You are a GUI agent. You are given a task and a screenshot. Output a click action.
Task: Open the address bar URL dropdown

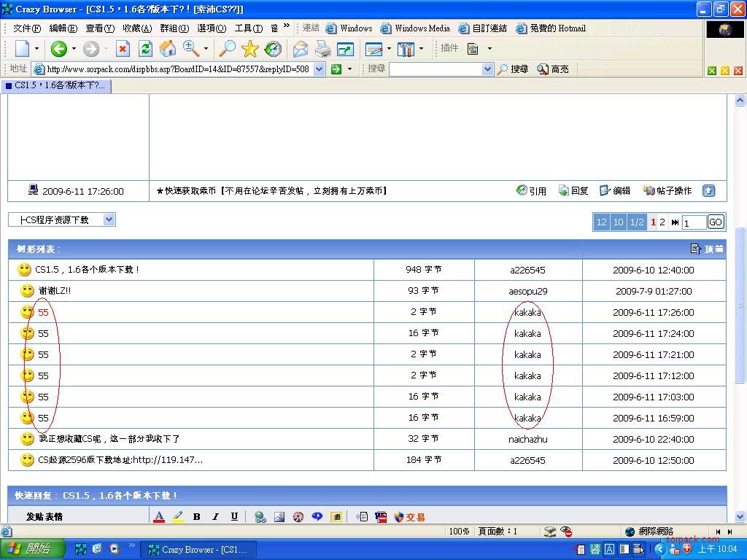319,69
